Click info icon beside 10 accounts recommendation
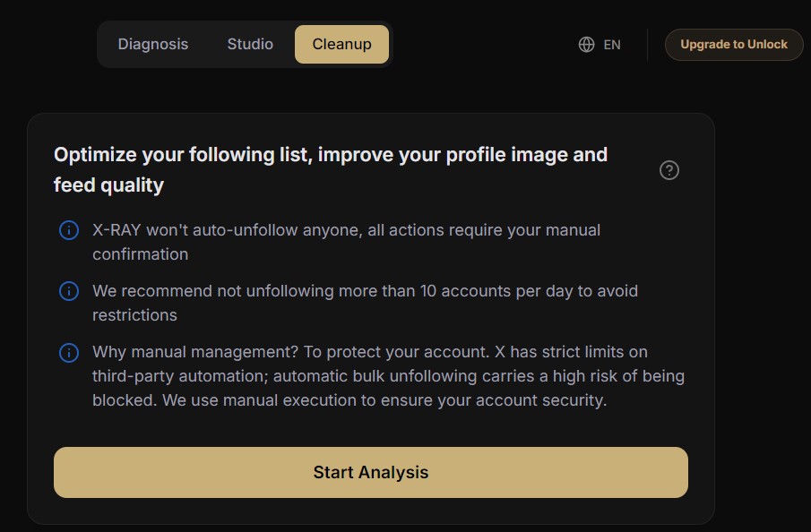 [x=69, y=291]
